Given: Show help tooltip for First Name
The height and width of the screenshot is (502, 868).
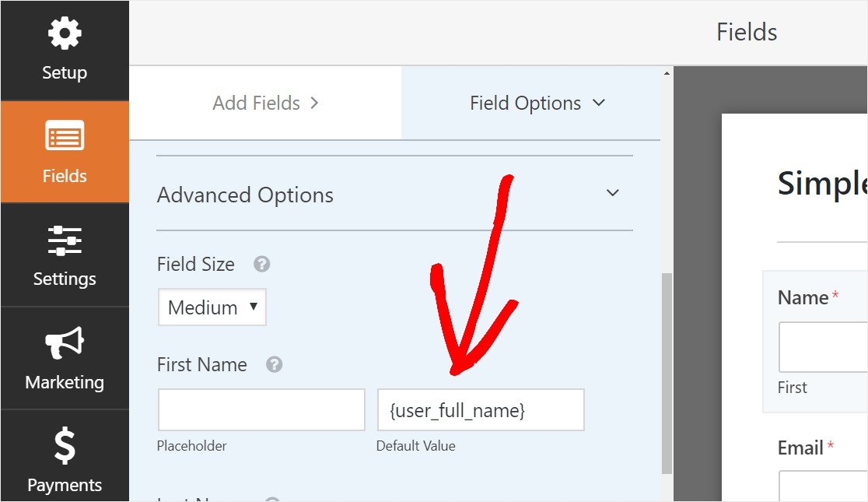Looking at the screenshot, I should click(x=274, y=364).
